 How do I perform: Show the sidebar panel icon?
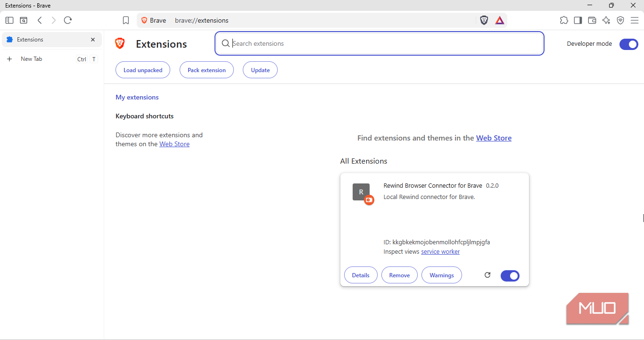(x=578, y=20)
